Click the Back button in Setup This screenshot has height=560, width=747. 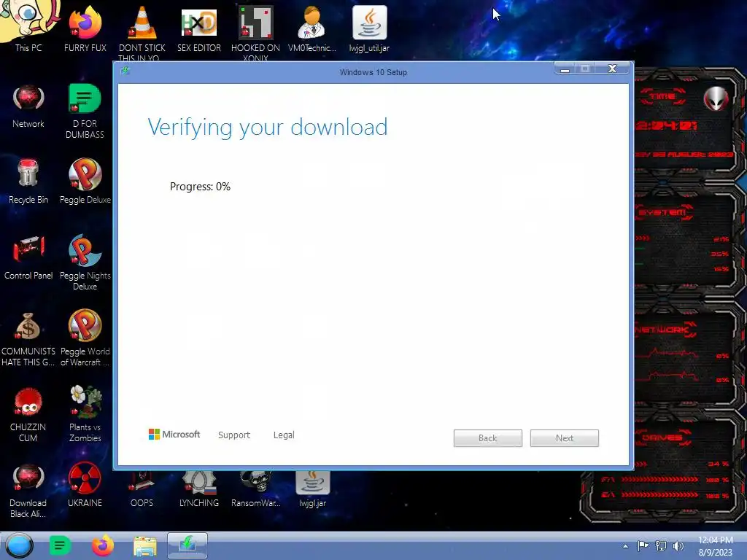(x=487, y=438)
